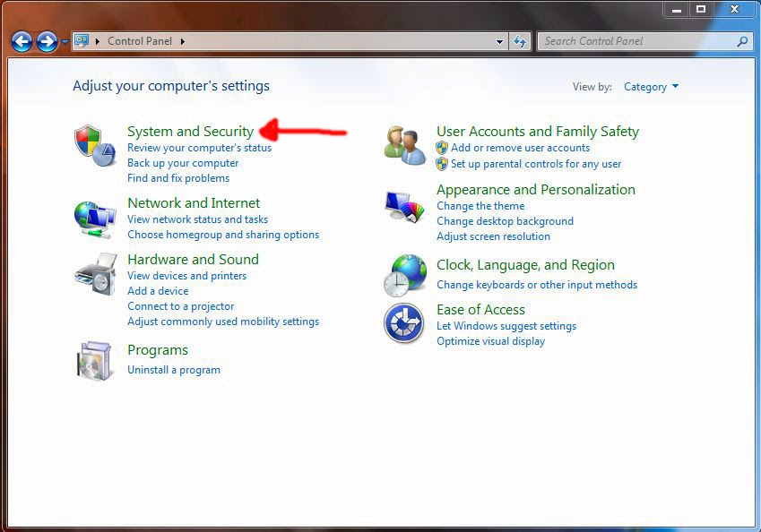Open Choose homegroup and sharing options
Screen dimensions: 761x532
click(x=223, y=235)
